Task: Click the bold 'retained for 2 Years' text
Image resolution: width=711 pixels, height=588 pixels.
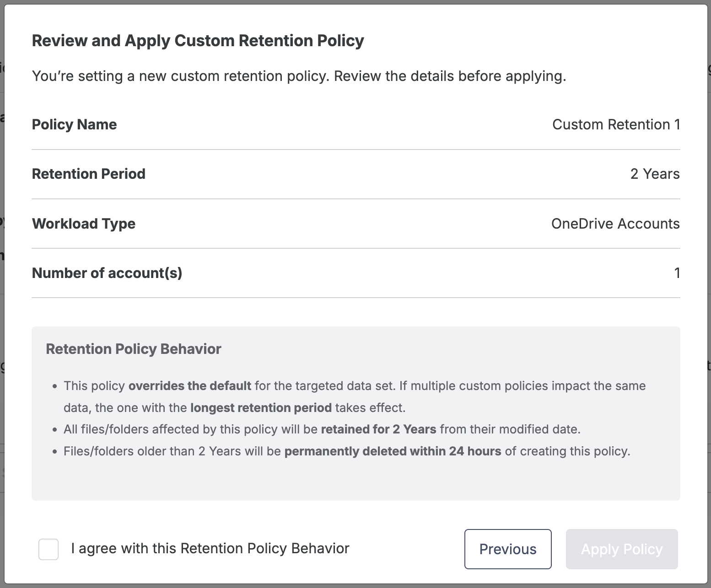Action: pos(378,429)
